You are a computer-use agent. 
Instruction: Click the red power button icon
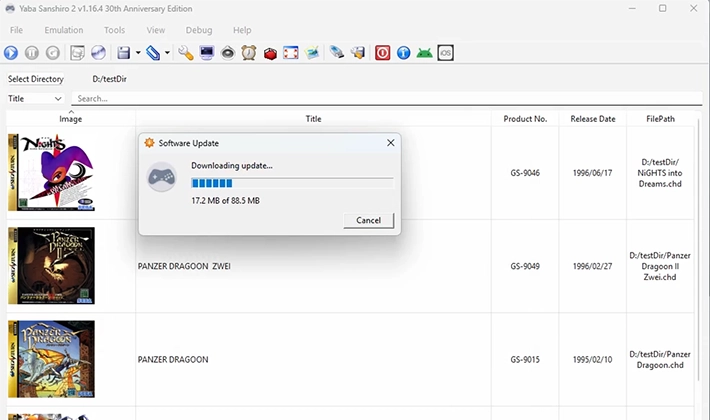click(x=382, y=53)
